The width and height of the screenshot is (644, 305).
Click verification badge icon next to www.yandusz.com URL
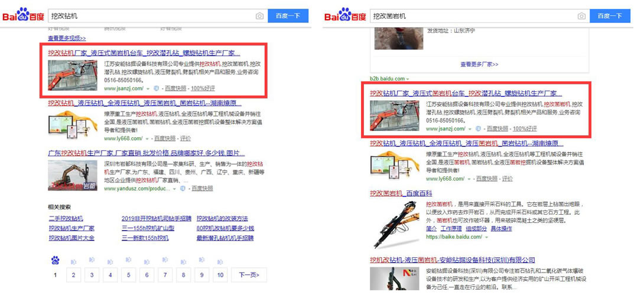pos(183,189)
